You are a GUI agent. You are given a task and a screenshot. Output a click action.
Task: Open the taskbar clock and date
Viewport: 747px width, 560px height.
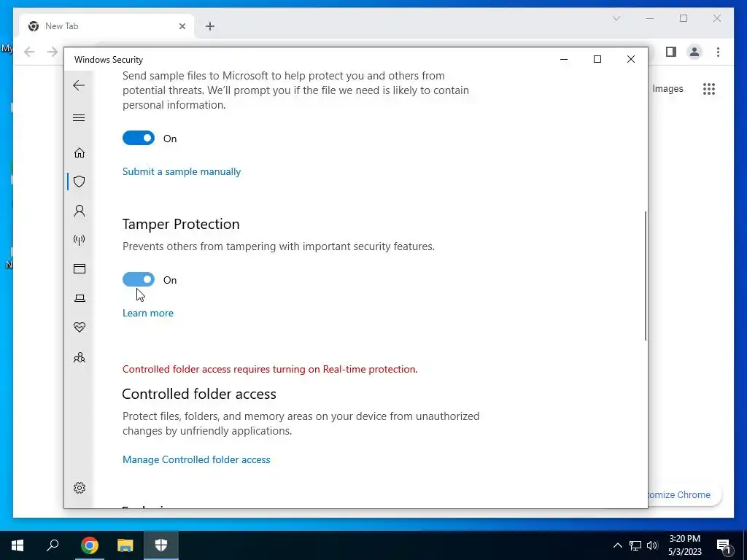pyautogui.click(x=684, y=545)
